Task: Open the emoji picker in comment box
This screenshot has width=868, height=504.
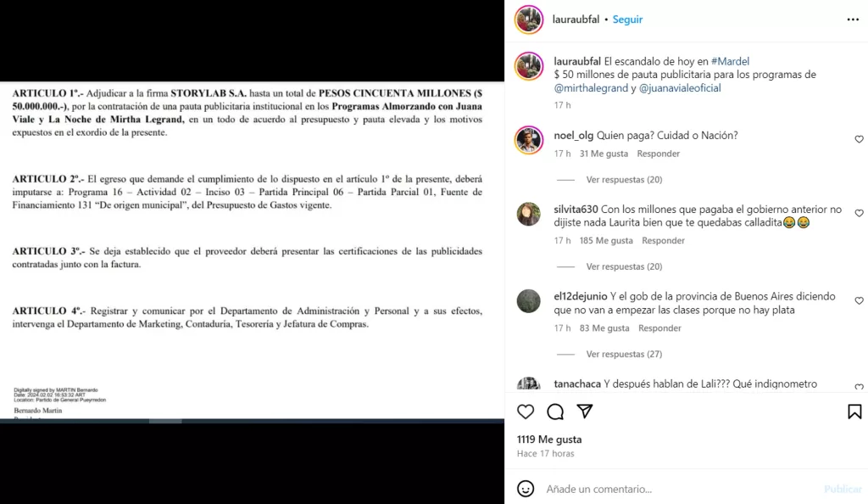Action: click(526, 489)
